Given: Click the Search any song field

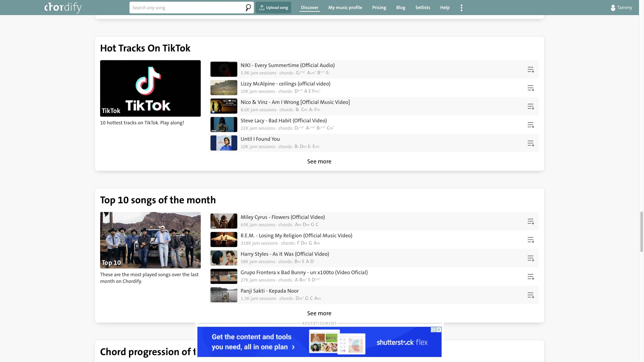Looking at the screenshot, I should coord(186,8).
